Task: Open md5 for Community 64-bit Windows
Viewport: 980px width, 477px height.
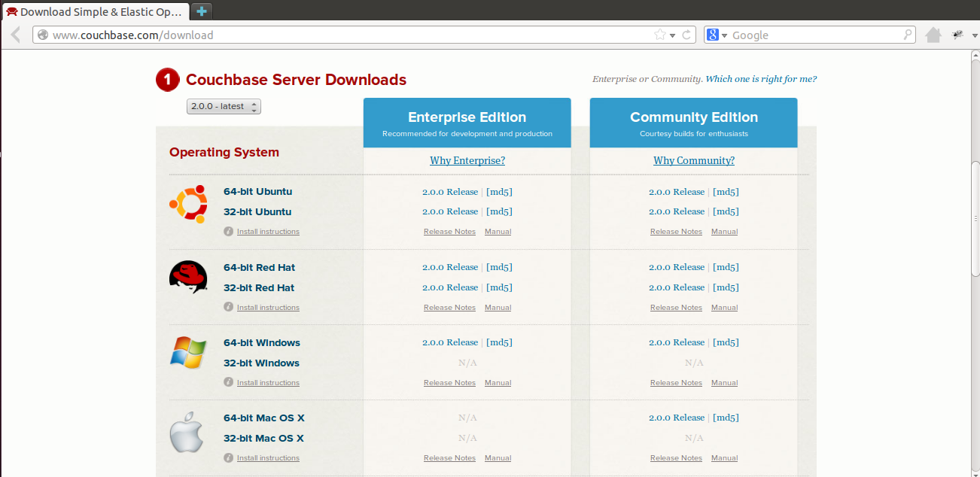Action: click(726, 342)
